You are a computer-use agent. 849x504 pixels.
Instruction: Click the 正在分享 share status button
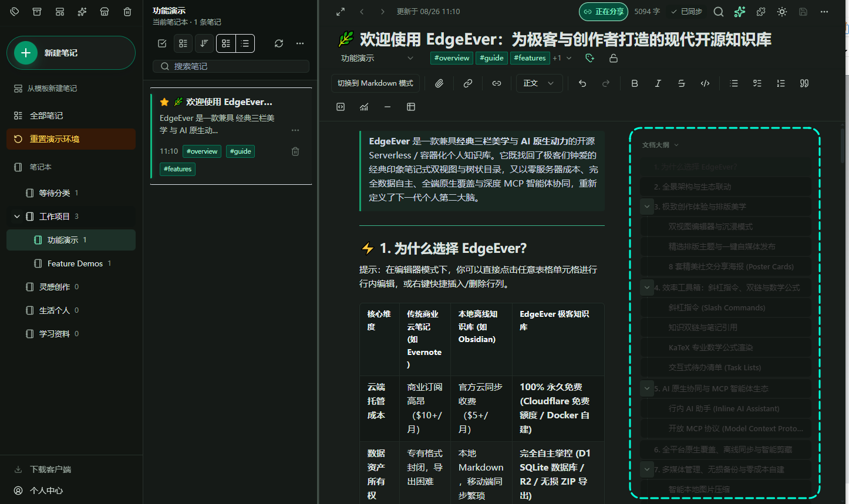(x=604, y=12)
